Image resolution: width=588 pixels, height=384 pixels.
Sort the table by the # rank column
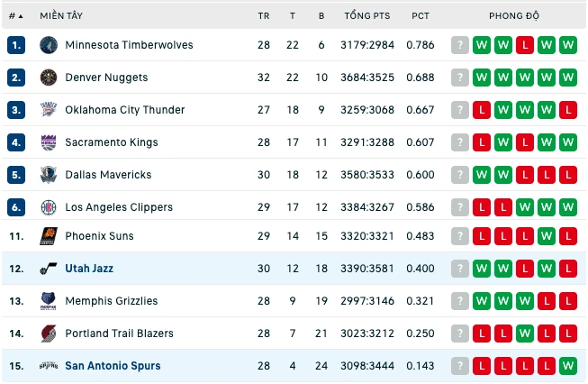click(15, 15)
